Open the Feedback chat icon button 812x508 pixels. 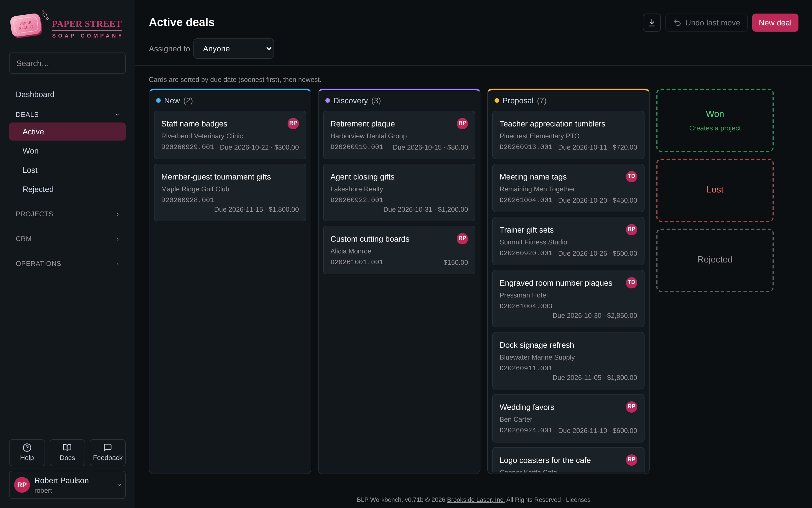pos(108,452)
